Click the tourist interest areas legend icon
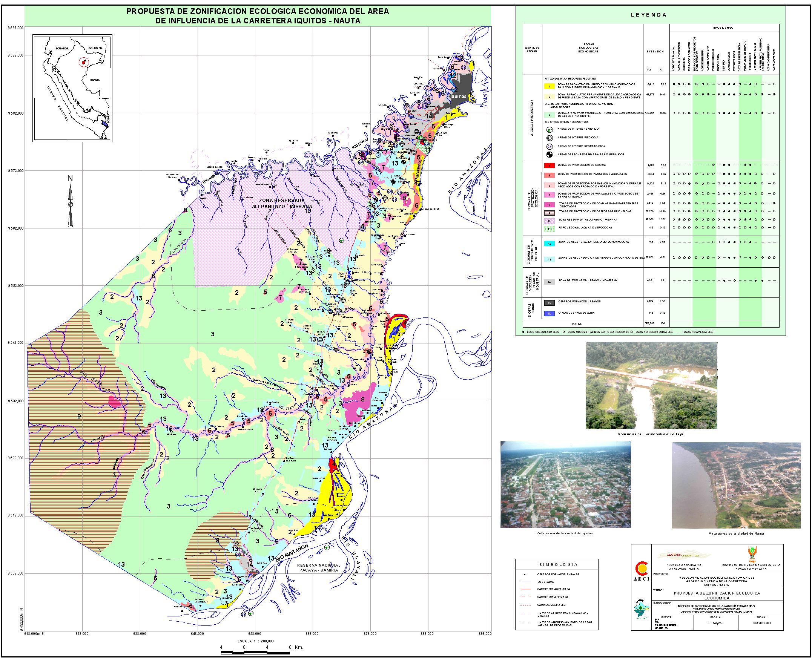812x662 pixels. (x=549, y=130)
